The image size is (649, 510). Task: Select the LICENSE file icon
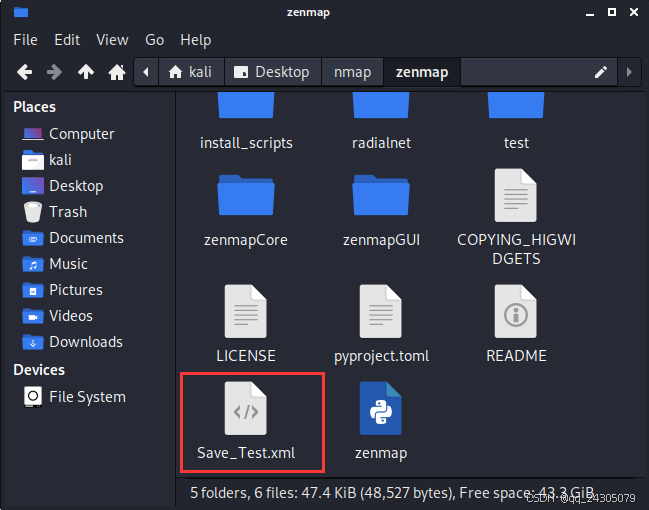246,311
